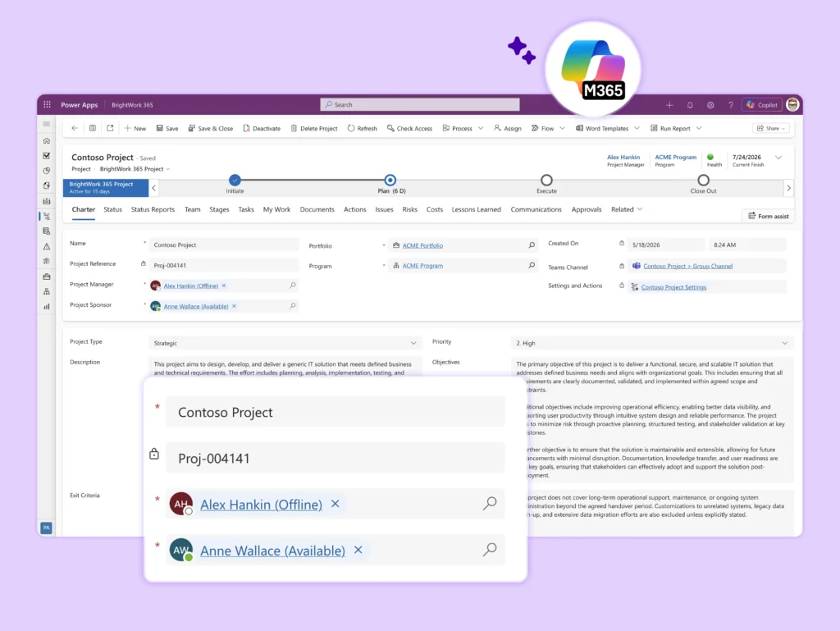Image resolution: width=840 pixels, height=631 pixels.
Task: Open ACME Program field link
Action: 422,266
